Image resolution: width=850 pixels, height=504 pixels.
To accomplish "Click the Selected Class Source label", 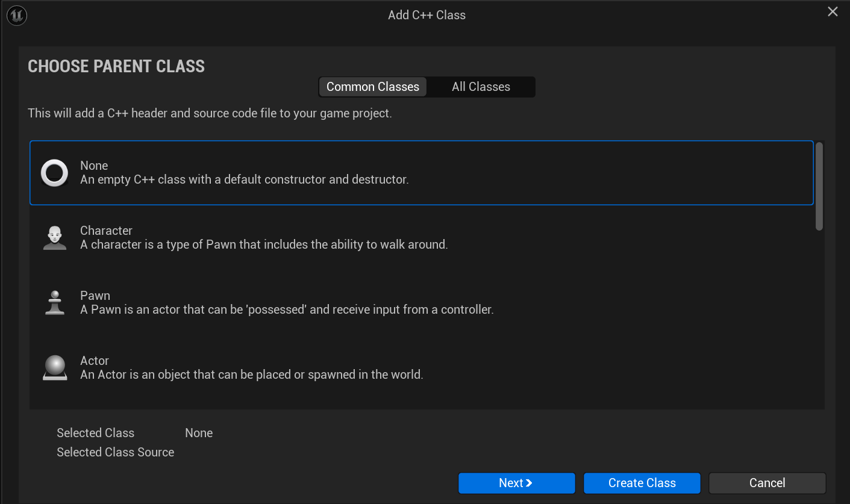I will coord(115,452).
